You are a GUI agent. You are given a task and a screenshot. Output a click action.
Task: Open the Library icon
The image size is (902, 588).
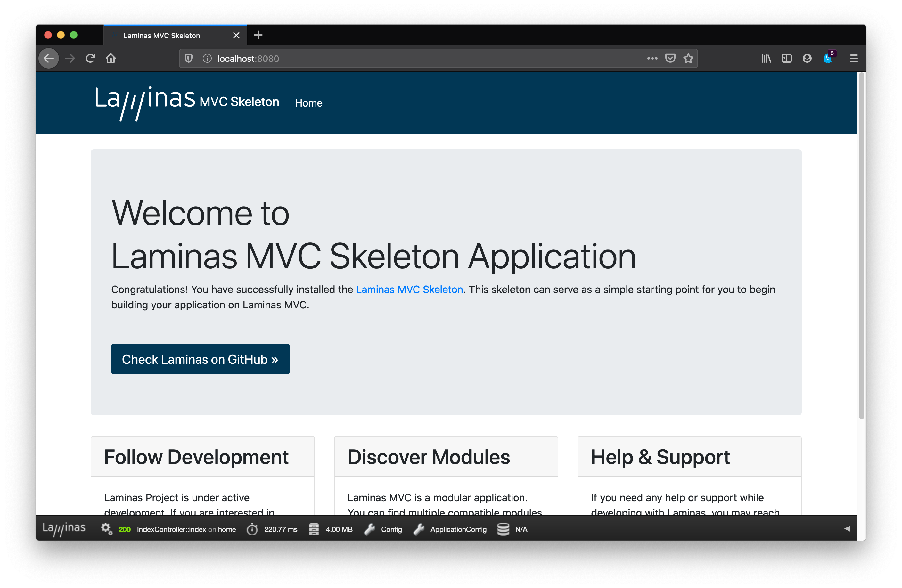(x=766, y=58)
